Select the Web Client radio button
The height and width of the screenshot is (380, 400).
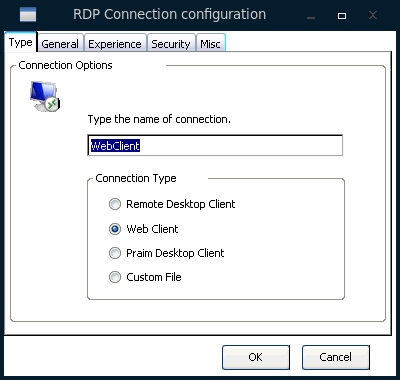(x=115, y=229)
